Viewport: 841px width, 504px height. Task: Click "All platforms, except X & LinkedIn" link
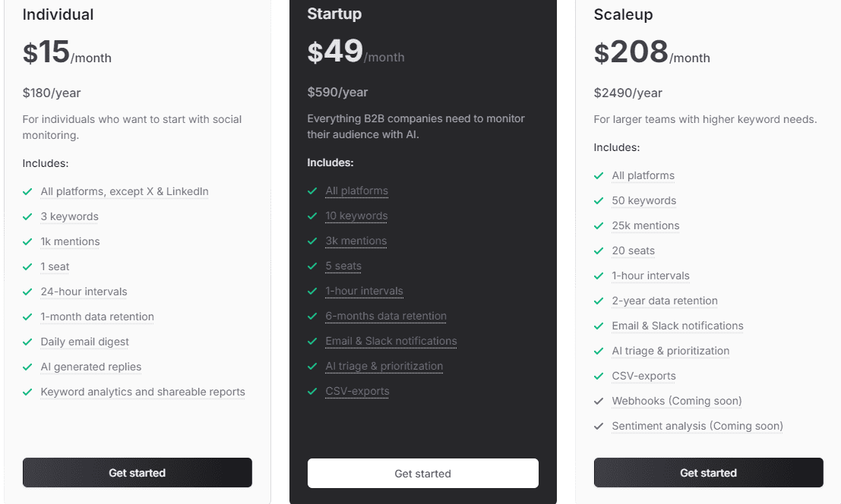[124, 191]
